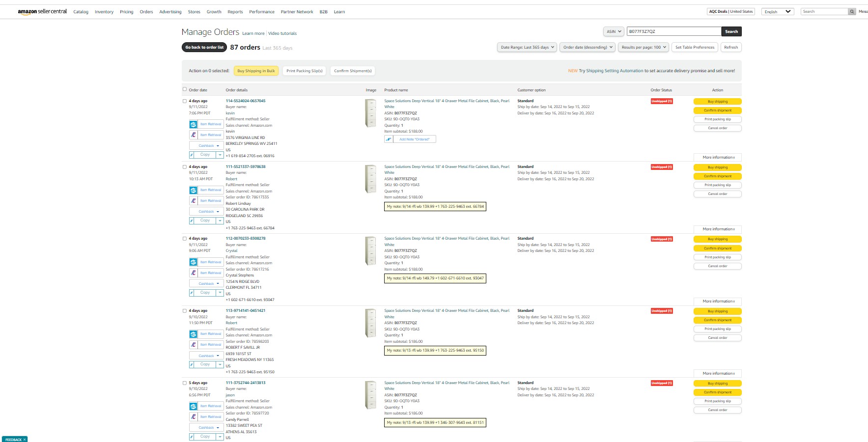Open the English language dropdown
This screenshot has width=868, height=442.
tap(778, 11)
